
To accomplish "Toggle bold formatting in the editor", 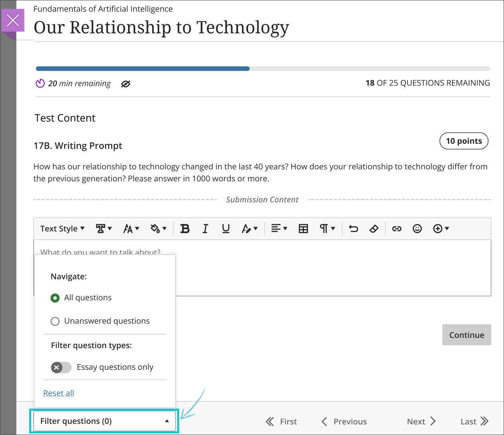I will coord(185,228).
